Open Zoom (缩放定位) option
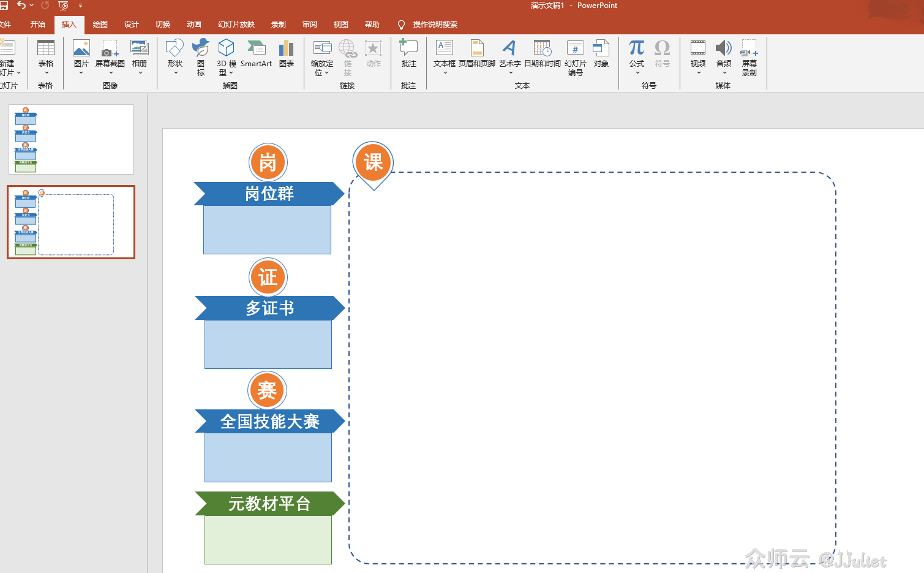 322,57
